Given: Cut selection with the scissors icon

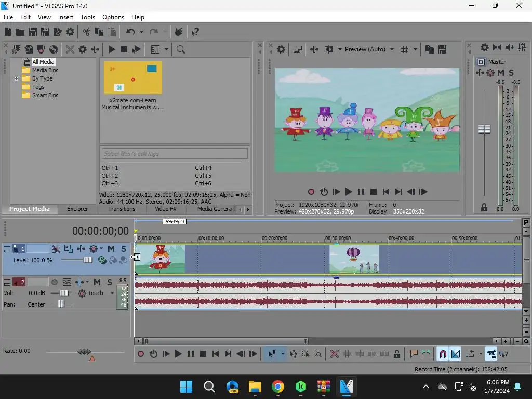Looking at the screenshot, I should pos(87,32).
